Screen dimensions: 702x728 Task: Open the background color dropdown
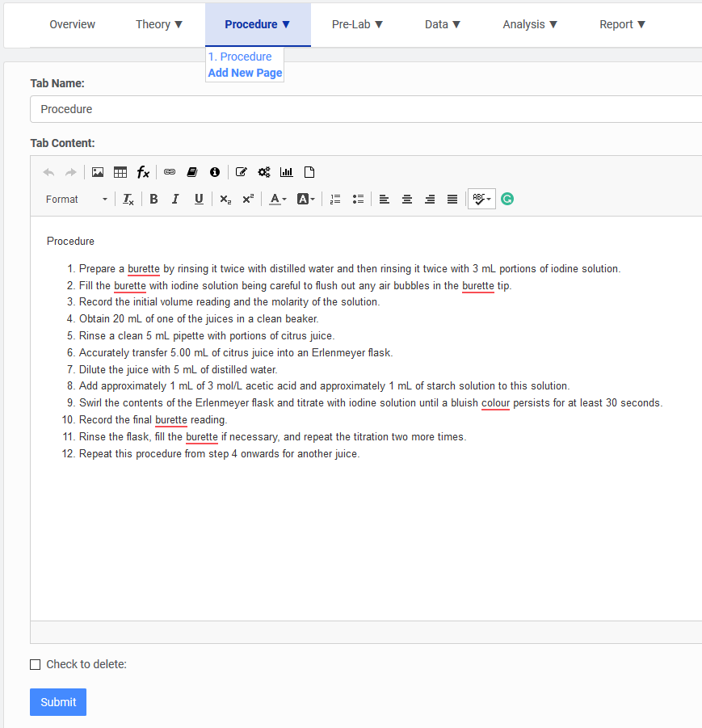click(305, 200)
